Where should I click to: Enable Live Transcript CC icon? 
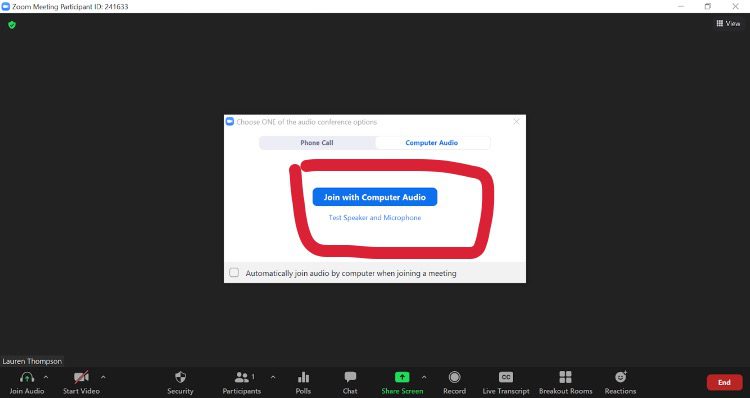click(x=506, y=377)
